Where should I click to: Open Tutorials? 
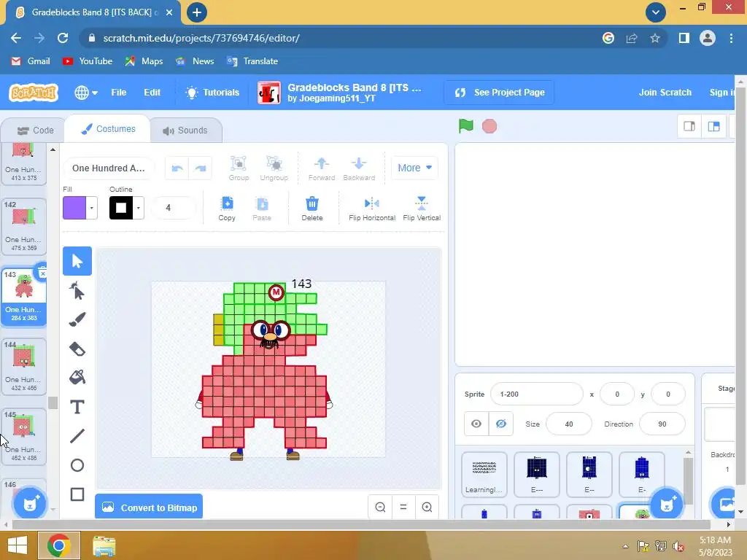(x=212, y=93)
